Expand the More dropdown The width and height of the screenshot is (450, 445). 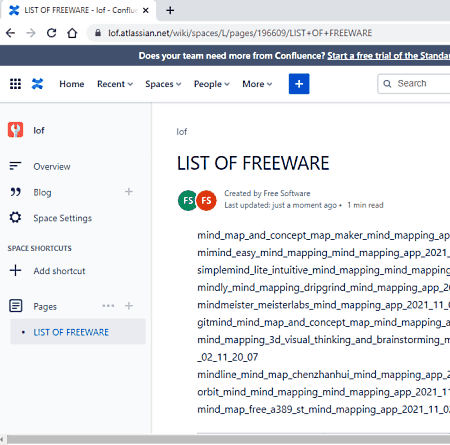pos(257,84)
